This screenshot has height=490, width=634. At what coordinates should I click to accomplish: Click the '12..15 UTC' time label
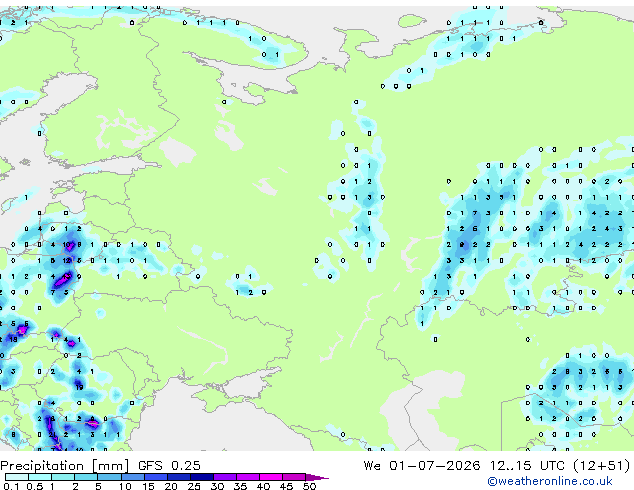point(527,466)
